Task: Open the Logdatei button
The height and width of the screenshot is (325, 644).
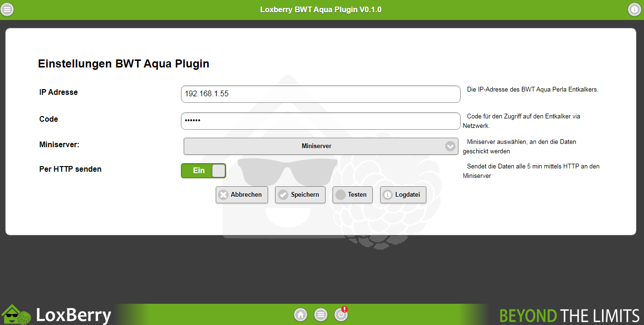Action: point(403,195)
